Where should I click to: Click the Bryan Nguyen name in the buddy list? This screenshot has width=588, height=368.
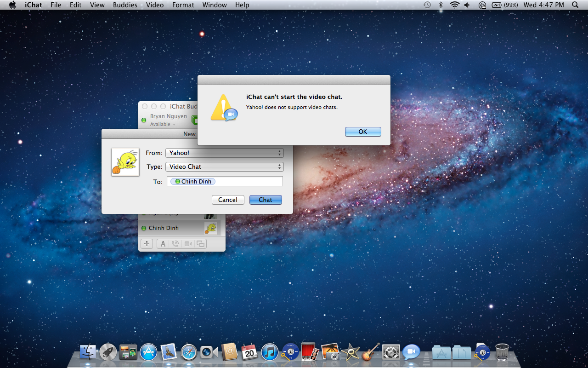click(169, 116)
